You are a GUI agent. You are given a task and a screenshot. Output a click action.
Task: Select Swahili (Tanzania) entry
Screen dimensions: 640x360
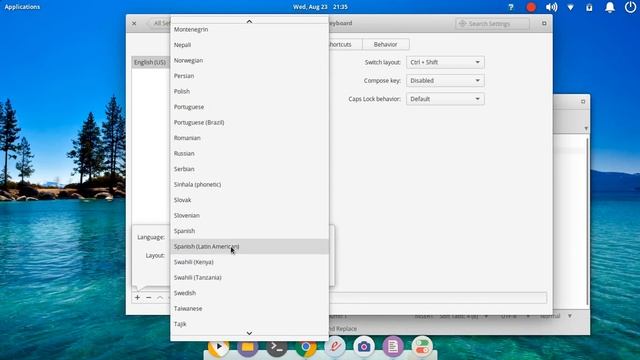pos(249,278)
